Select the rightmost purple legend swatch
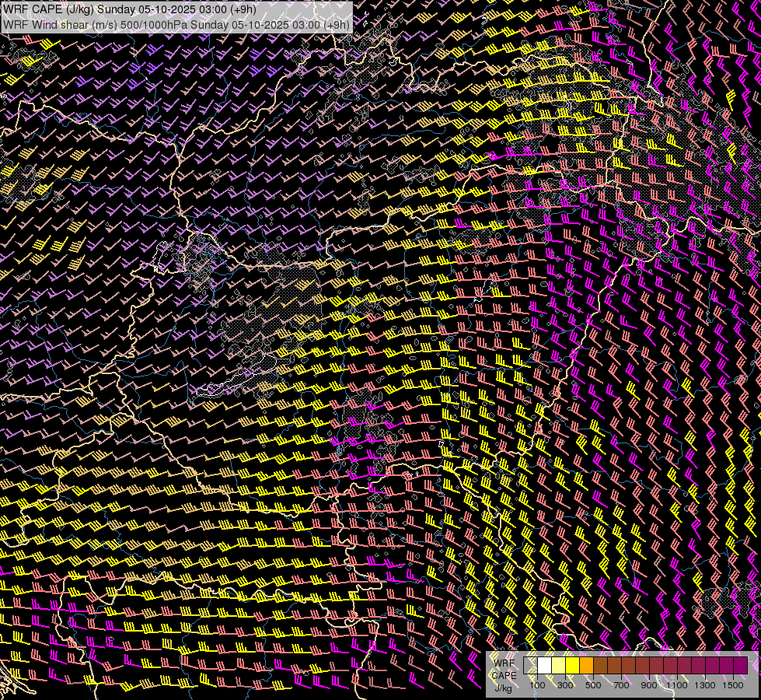 point(740,666)
